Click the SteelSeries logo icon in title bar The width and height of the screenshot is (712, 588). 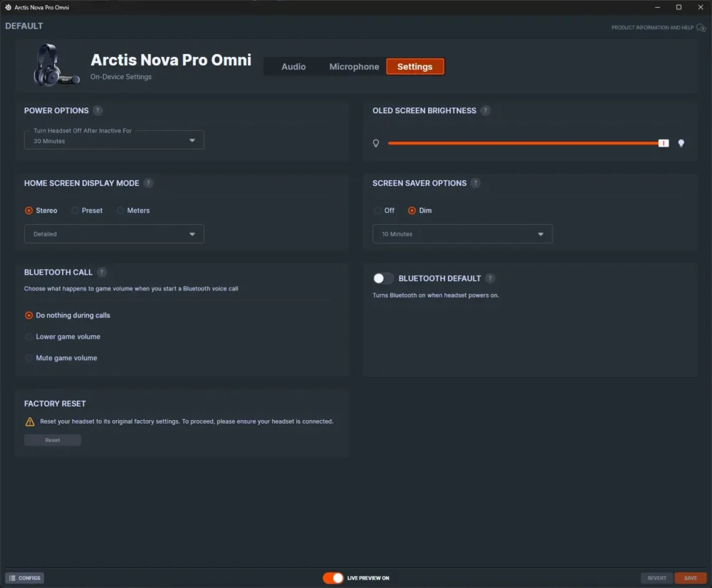pyautogui.click(x=8, y=7)
